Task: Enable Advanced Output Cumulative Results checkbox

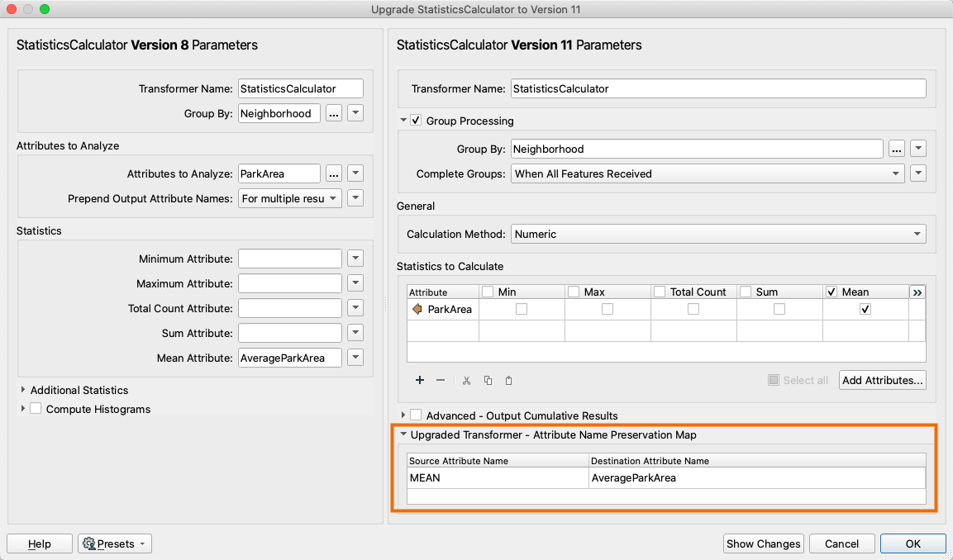Action: (x=416, y=415)
